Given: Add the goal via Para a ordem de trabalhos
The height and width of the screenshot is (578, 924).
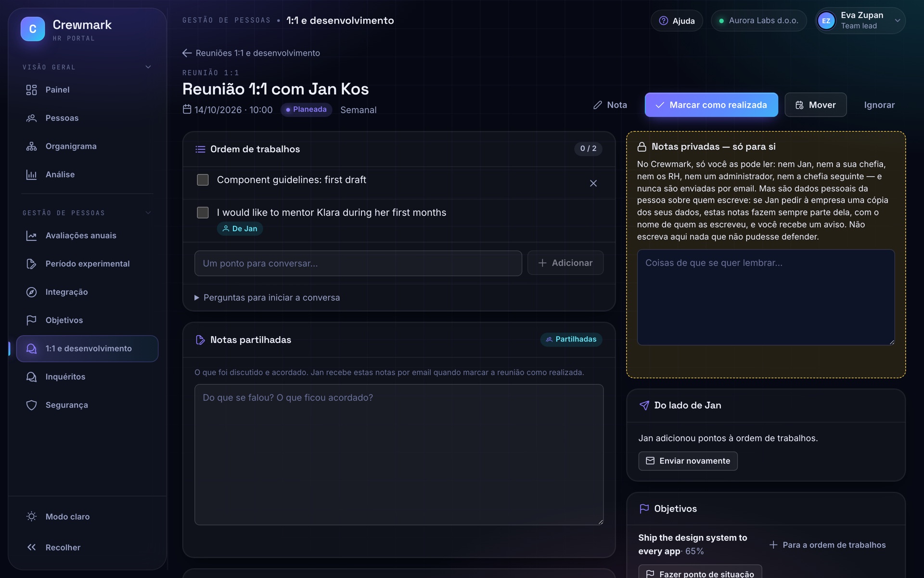Looking at the screenshot, I should (x=827, y=545).
